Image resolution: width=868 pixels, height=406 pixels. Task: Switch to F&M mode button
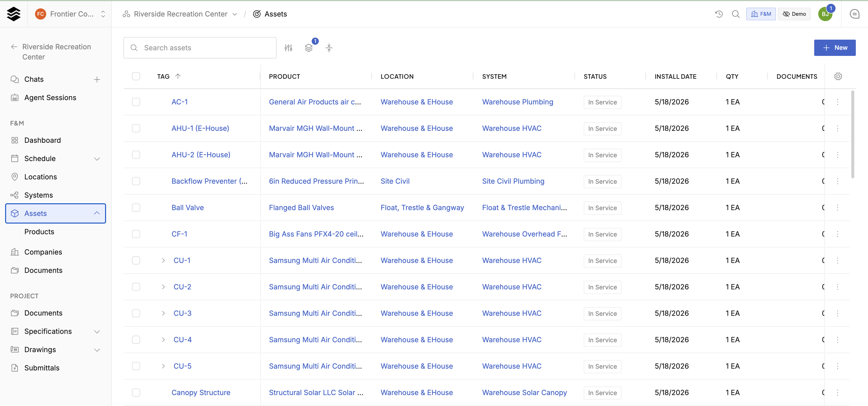pyautogui.click(x=761, y=14)
